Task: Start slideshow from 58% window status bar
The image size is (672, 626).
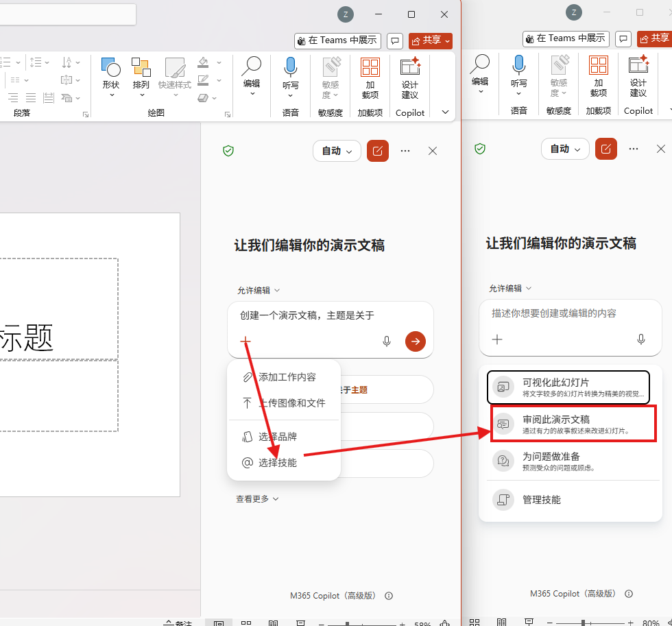Action: 301,623
